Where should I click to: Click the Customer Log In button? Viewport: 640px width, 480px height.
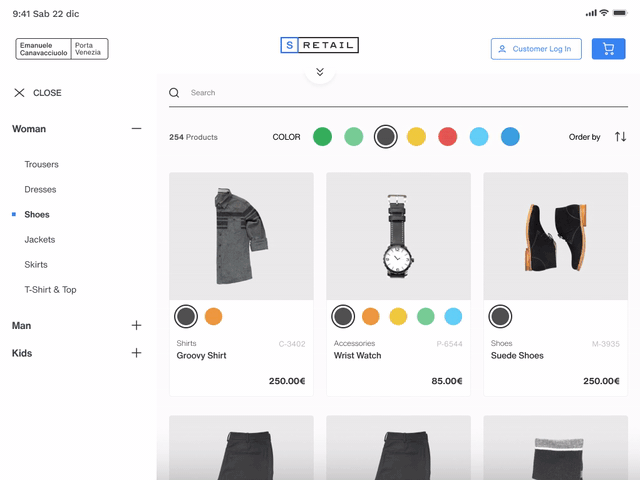coord(536,49)
